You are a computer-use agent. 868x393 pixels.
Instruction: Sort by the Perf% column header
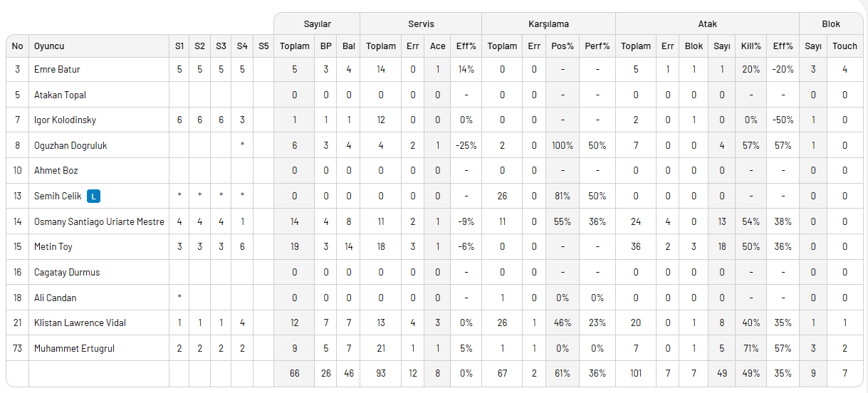597,46
